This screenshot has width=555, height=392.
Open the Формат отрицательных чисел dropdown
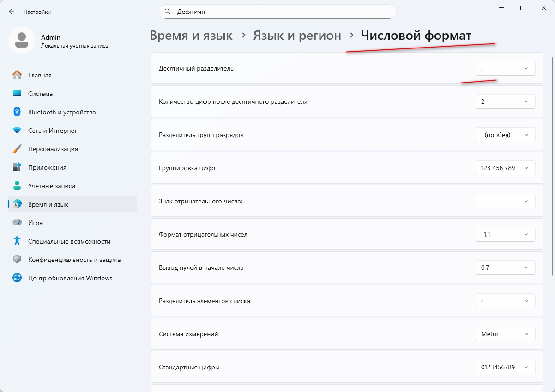click(x=505, y=234)
